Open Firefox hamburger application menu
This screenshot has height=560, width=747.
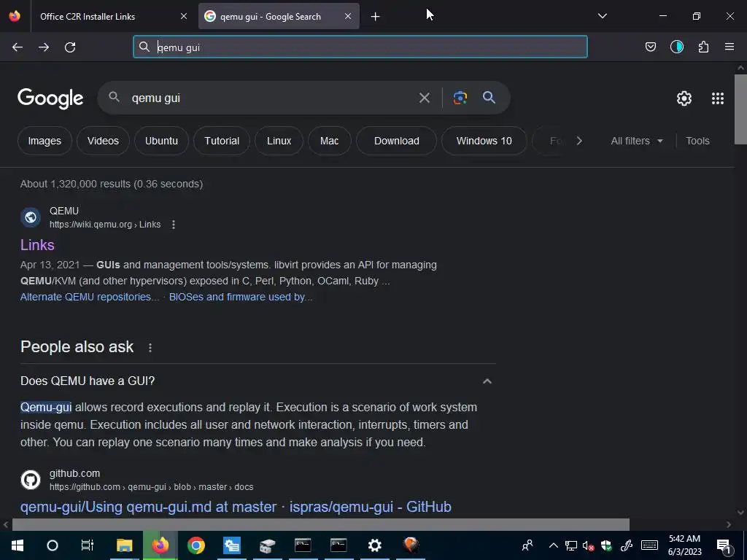tap(729, 47)
